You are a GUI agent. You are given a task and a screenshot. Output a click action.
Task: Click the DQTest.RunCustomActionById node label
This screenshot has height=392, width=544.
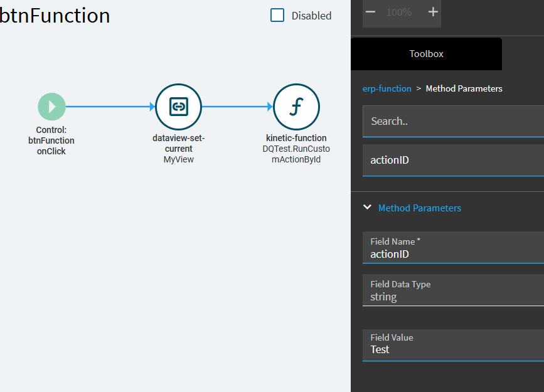coord(296,154)
